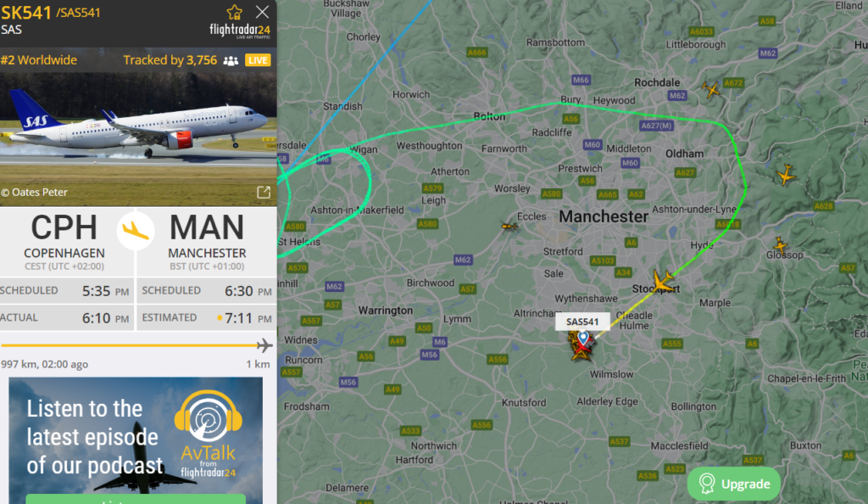Click the LIVE badge

258,60
